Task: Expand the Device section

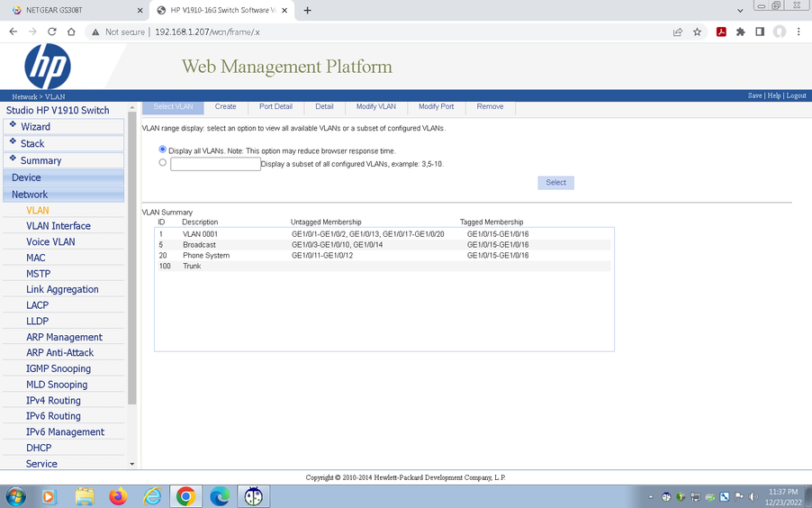Action: point(64,177)
